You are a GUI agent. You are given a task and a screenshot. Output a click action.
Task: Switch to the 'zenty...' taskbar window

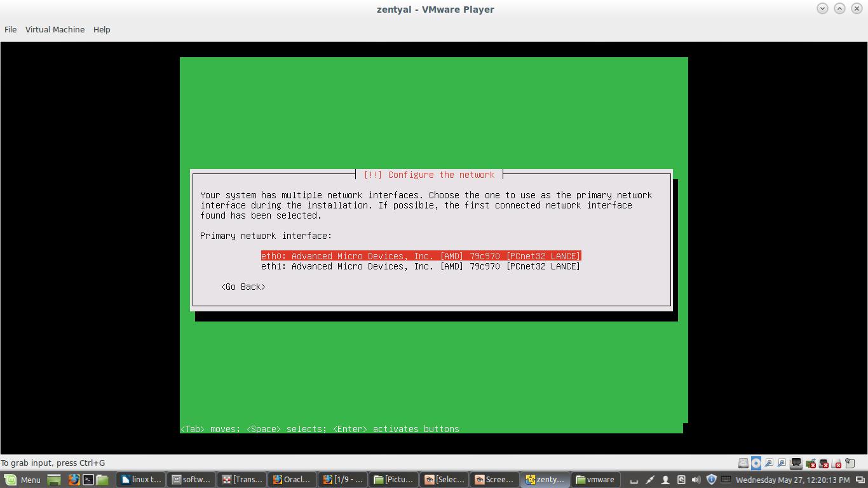coord(545,480)
